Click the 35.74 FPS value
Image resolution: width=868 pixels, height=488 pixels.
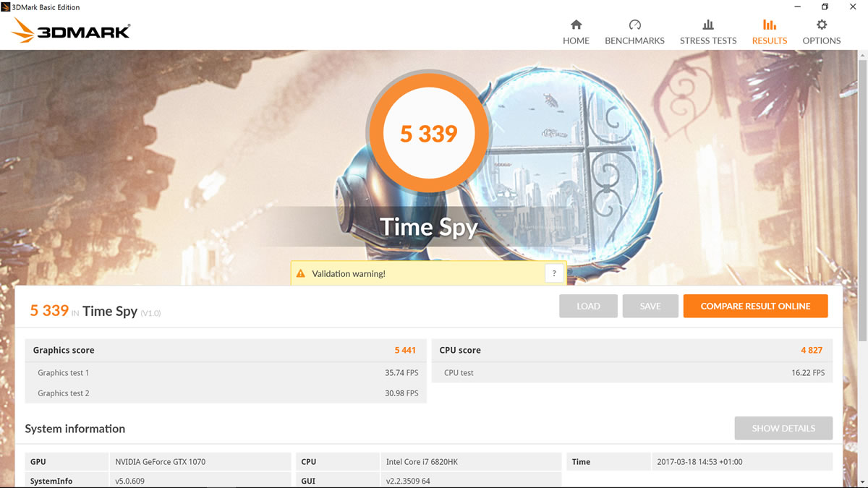(401, 373)
